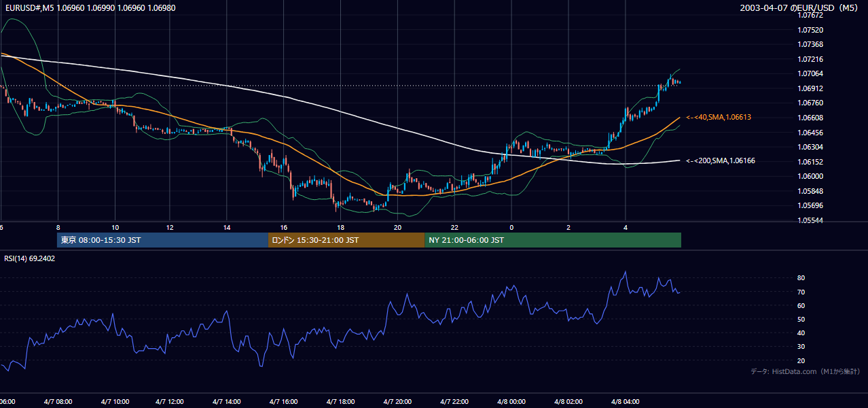Click RSI scale level 80

(x=801, y=278)
